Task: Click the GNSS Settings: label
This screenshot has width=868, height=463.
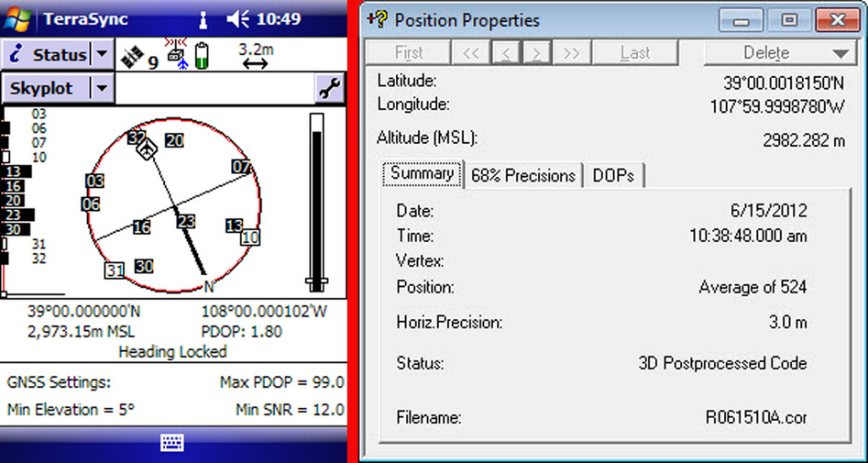Action: (x=59, y=382)
